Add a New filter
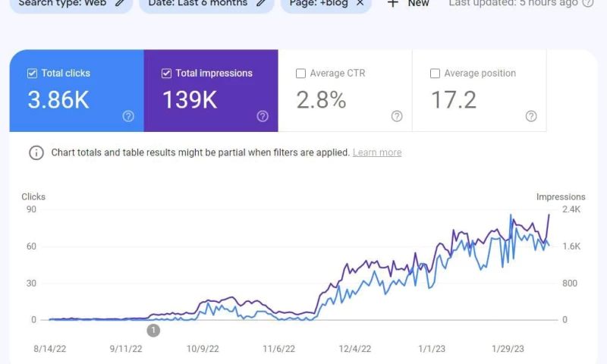607x364 pixels. click(408, 3)
